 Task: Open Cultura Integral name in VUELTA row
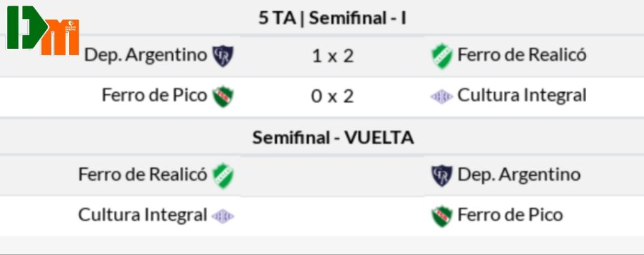(142, 215)
